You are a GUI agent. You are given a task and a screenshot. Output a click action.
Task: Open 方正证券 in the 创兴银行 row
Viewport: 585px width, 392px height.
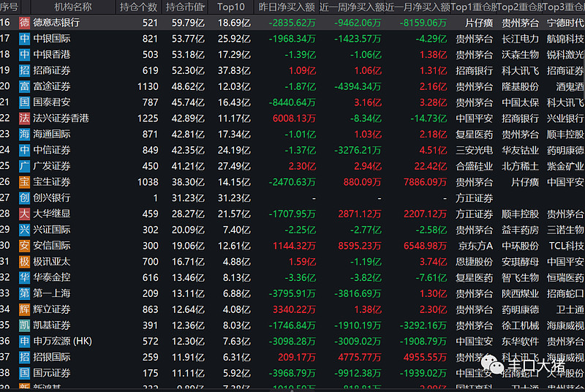coord(474,198)
